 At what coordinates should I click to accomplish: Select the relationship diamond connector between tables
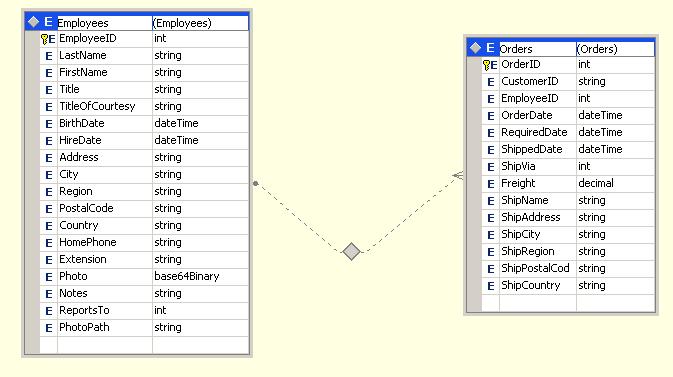tap(352, 251)
